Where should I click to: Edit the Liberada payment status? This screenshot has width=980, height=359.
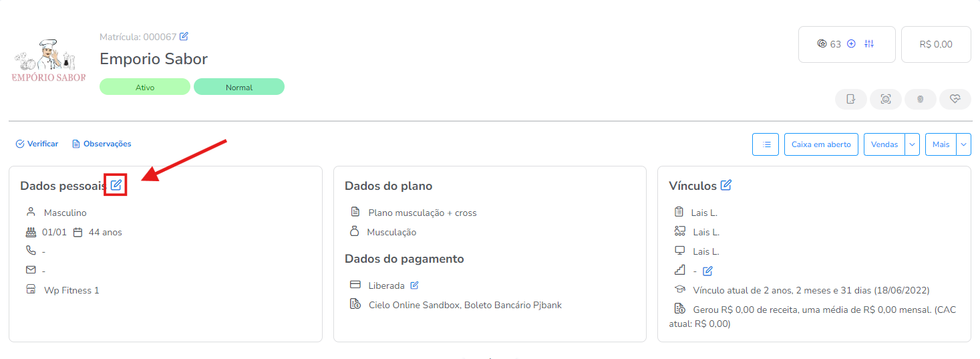coord(414,285)
